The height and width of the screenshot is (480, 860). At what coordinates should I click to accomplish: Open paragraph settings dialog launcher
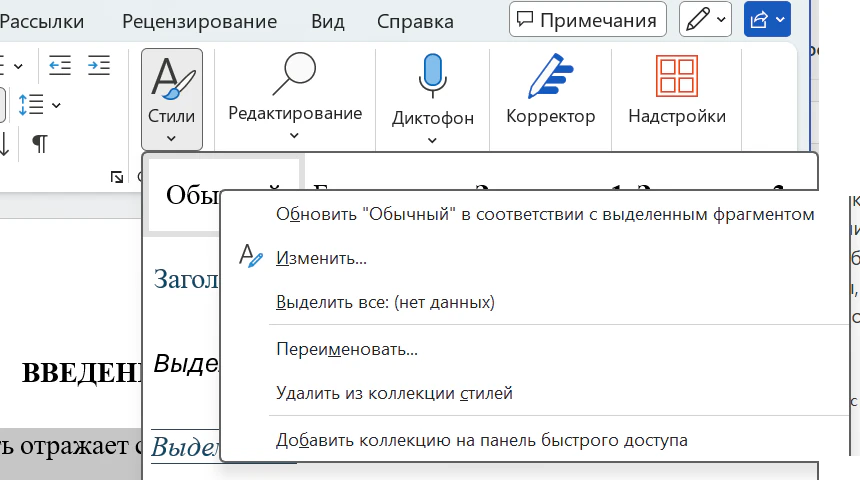(x=117, y=177)
